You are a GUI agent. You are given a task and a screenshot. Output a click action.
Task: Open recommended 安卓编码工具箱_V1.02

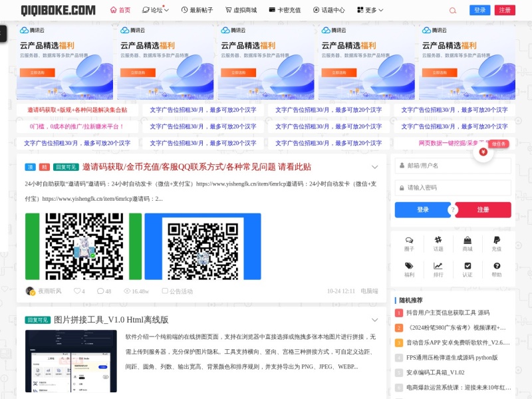pyautogui.click(x=436, y=372)
